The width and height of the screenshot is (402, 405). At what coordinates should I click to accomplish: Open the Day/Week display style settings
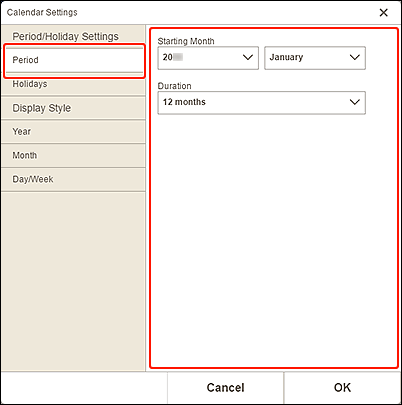pos(73,179)
